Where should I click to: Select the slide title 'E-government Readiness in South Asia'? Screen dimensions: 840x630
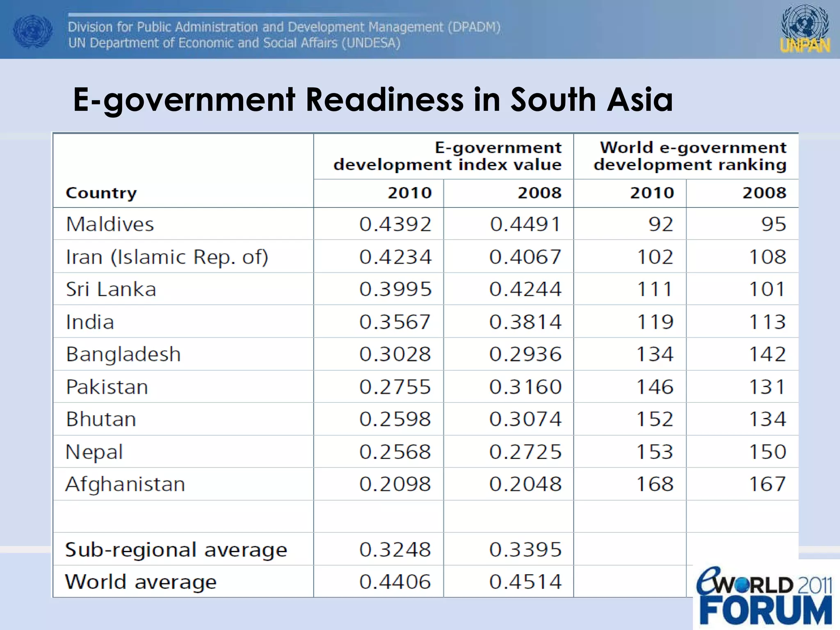click(373, 100)
